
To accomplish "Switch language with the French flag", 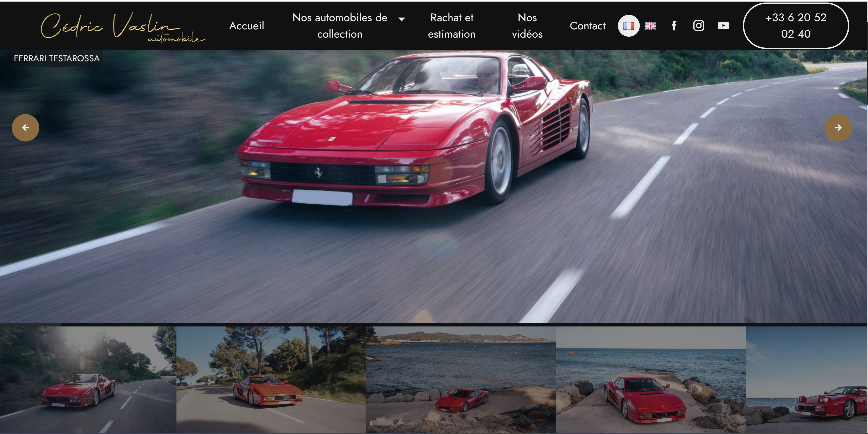I will coord(628,26).
